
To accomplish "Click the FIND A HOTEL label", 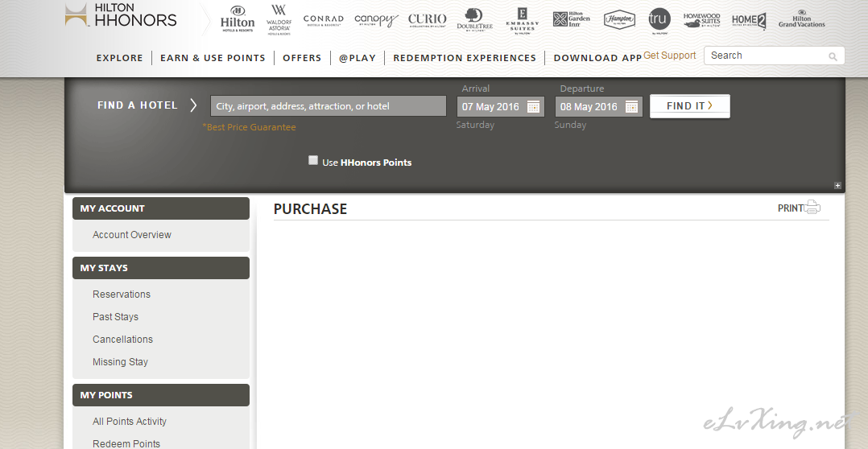I will (137, 105).
